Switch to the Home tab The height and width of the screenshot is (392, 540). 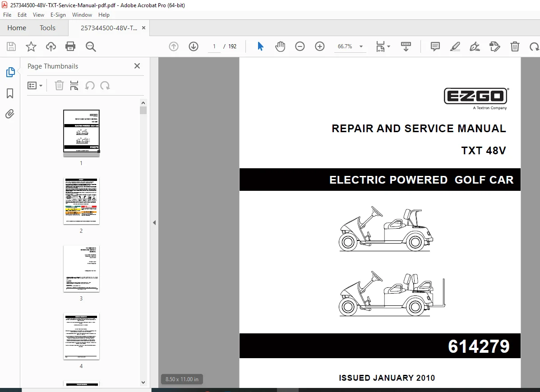coord(17,28)
